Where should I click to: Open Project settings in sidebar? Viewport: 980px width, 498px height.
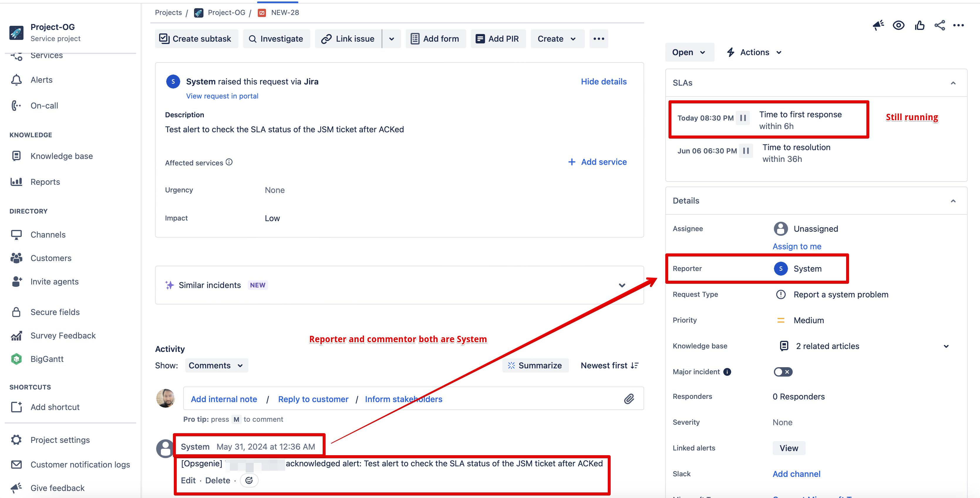60,440
